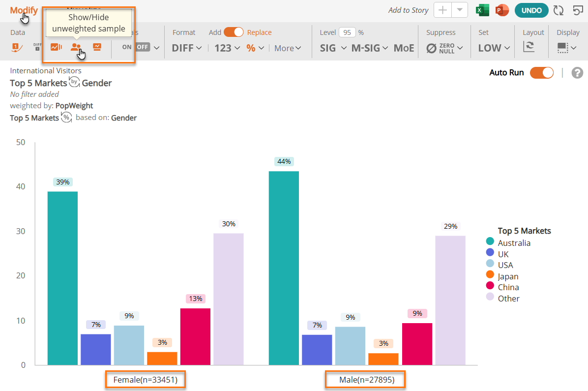Image resolution: width=588 pixels, height=391 pixels.
Task: Open the Modify tab
Action: coord(24,10)
